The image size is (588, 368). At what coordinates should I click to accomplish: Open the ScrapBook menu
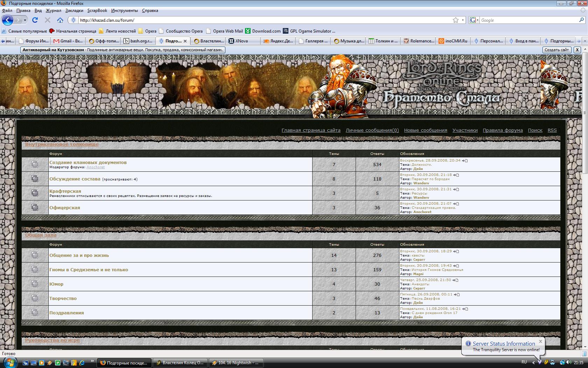pyautogui.click(x=97, y=11)
